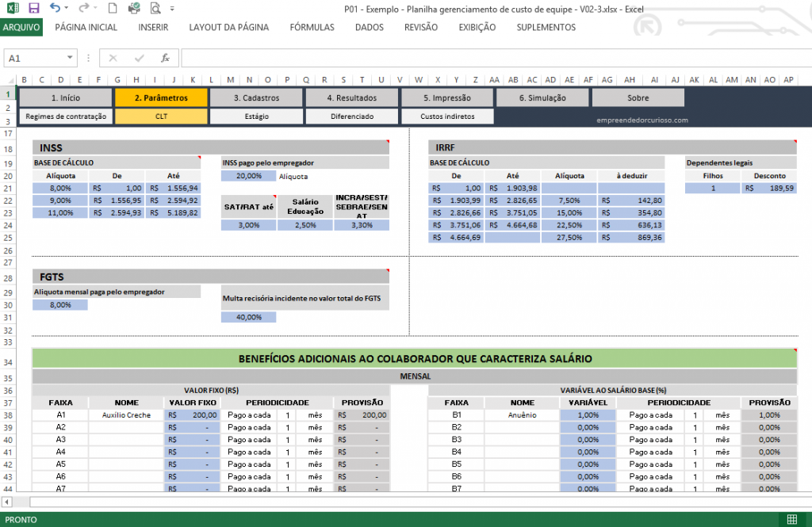Image resolution: width=812 pixels, height=527 pixels.
Task: Select the Auxílio Creche name cell
Action: pyautogui.click(x=126, y=415)
